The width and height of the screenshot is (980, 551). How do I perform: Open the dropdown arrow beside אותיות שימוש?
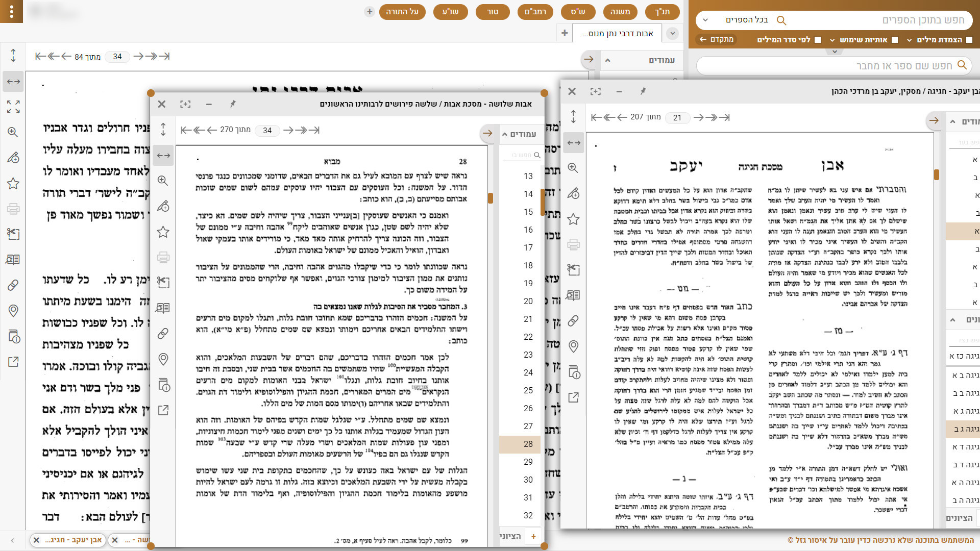(x=832, y=40)
